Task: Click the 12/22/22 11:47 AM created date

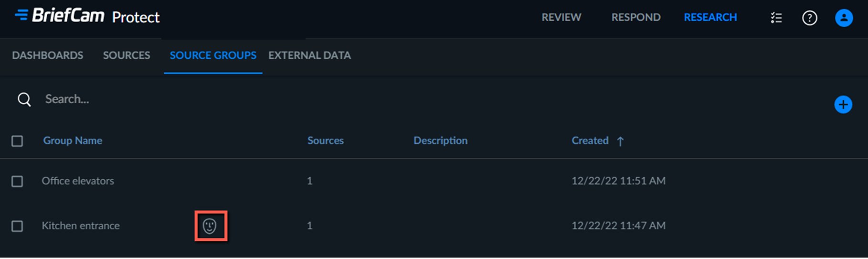Action: (618, 226)
